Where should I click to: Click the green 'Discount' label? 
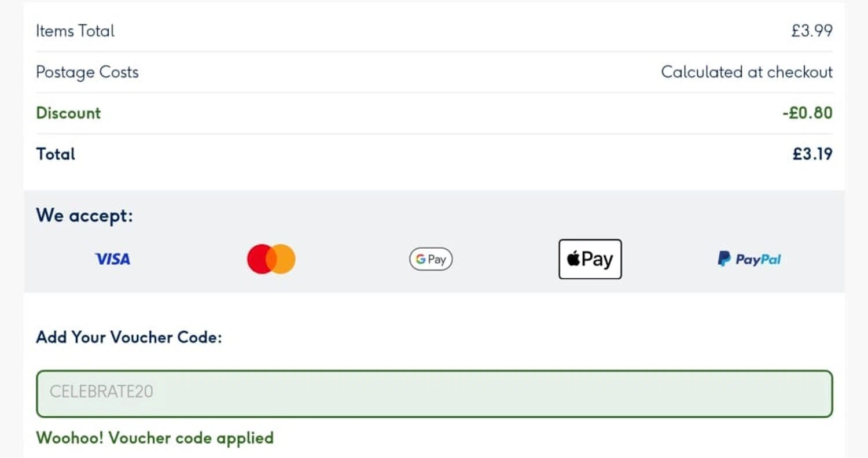pos(68,113)
